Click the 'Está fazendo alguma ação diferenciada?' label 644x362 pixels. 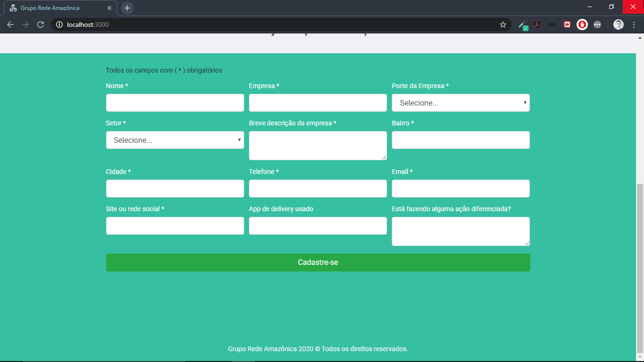(x=452, y=209)
